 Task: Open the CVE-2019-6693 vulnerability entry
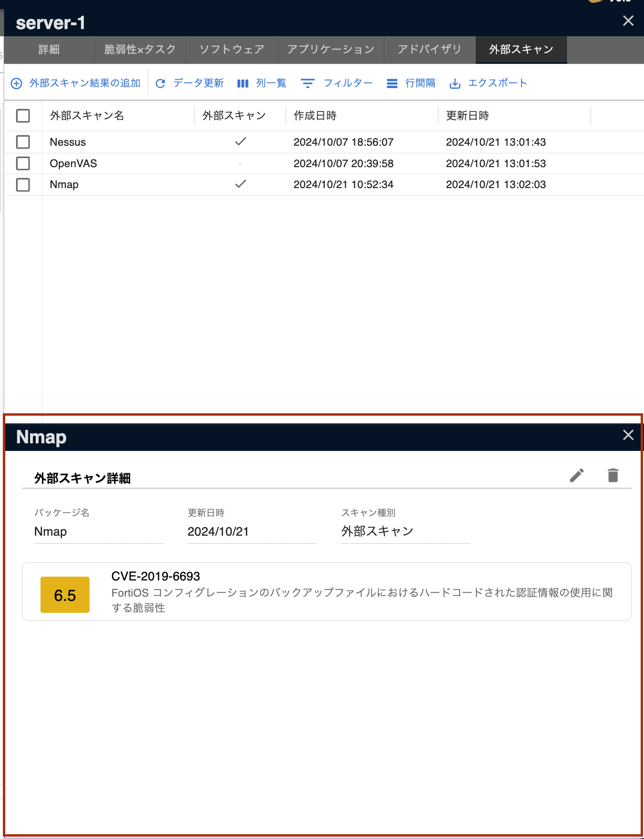(156, 576)
